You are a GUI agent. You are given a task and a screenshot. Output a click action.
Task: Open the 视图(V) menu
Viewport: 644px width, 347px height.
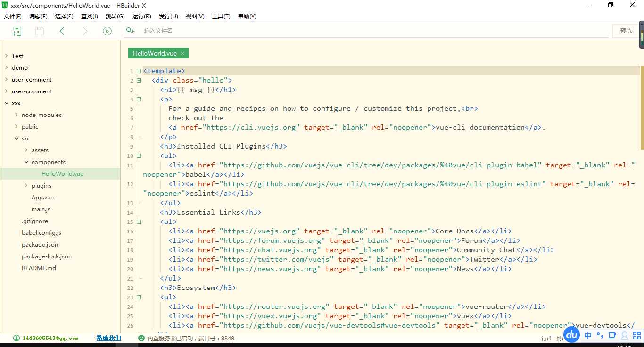point(195,17)
